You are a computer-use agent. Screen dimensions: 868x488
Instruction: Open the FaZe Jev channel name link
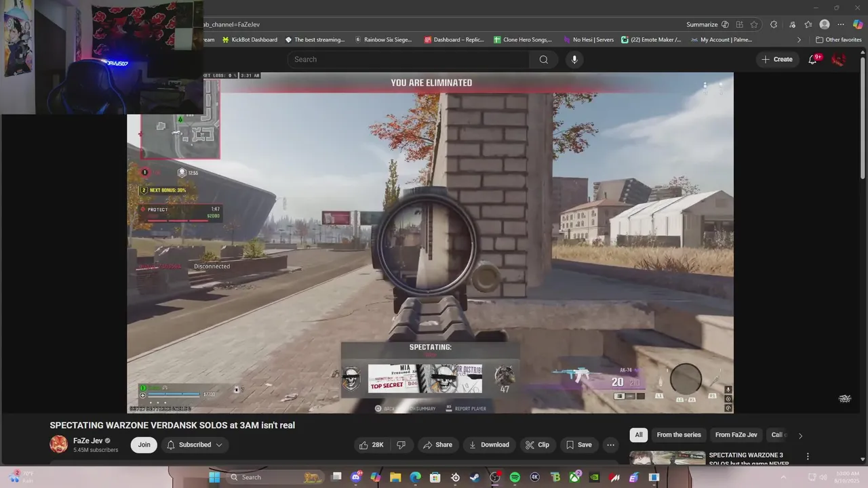click(88, 441)
